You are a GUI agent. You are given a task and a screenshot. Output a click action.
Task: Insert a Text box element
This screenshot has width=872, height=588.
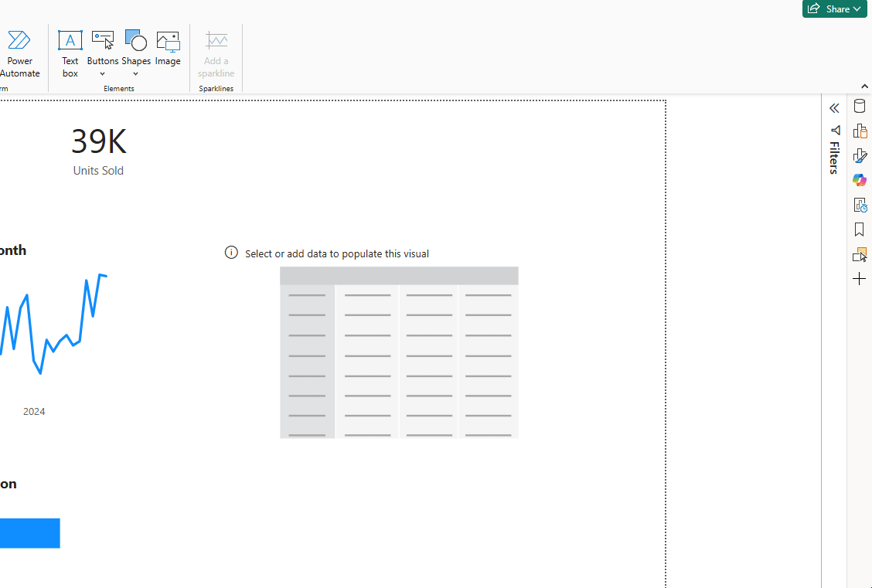70,54
